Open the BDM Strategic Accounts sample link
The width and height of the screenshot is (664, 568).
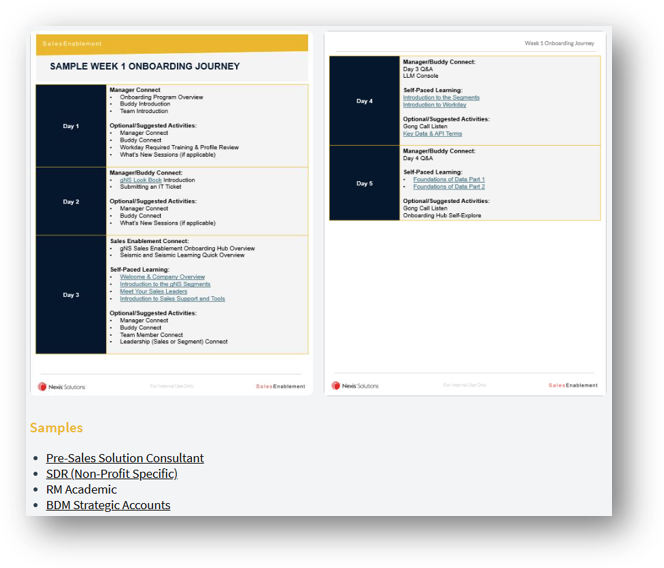(x=108, y=505)
